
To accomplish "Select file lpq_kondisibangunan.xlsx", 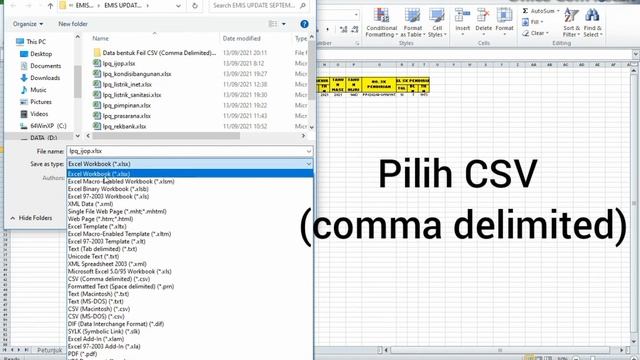I will [x=137, y=74].
